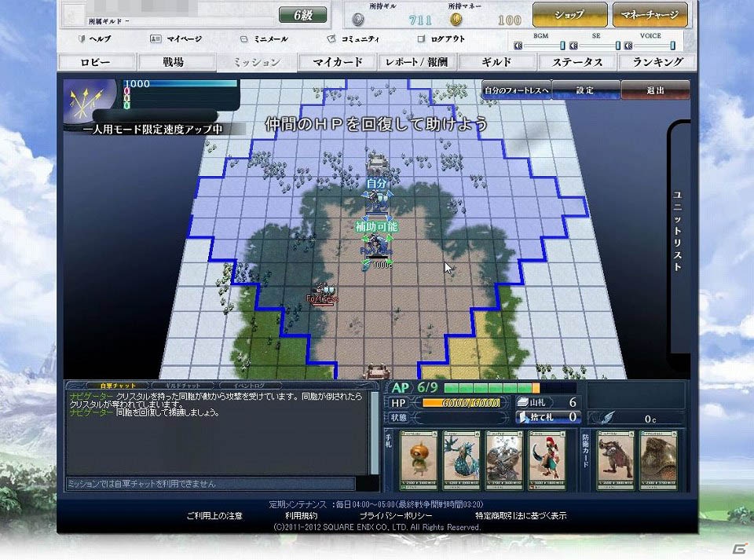Screen dimensions: 754x560
Task: Click the chat message input field
Action: point(210,484)
